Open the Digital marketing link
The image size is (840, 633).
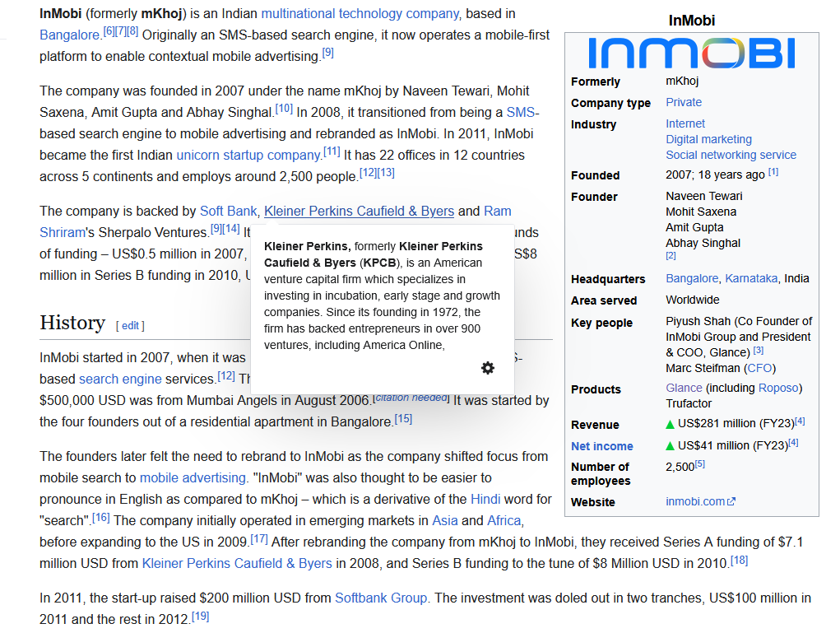(708, 139)
